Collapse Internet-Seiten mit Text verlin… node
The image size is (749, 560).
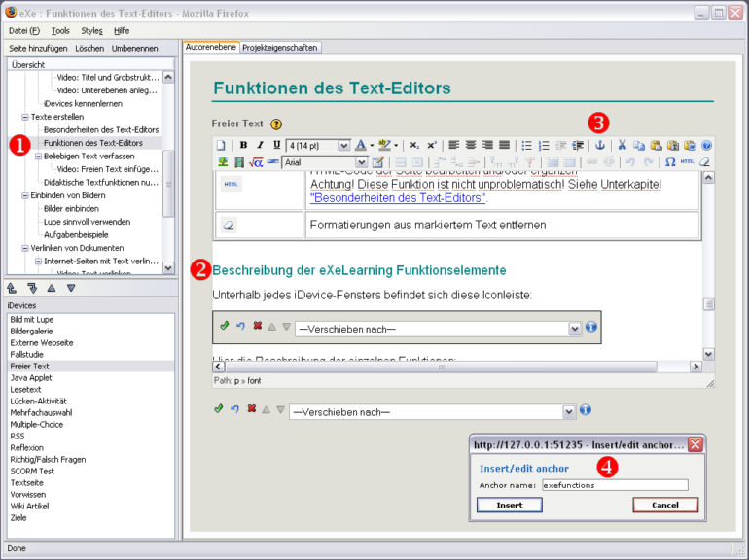coord(39,262)
